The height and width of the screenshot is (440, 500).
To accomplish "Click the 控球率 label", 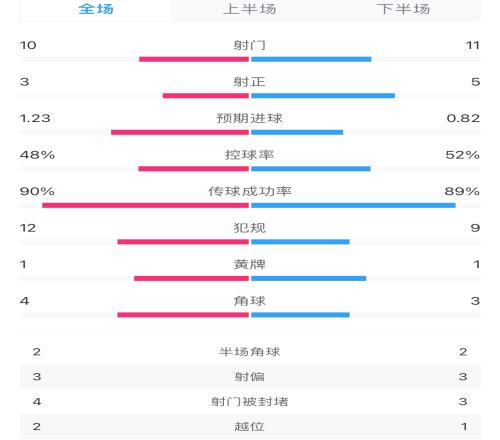I will pyautogui.click(x=249, y=155).
